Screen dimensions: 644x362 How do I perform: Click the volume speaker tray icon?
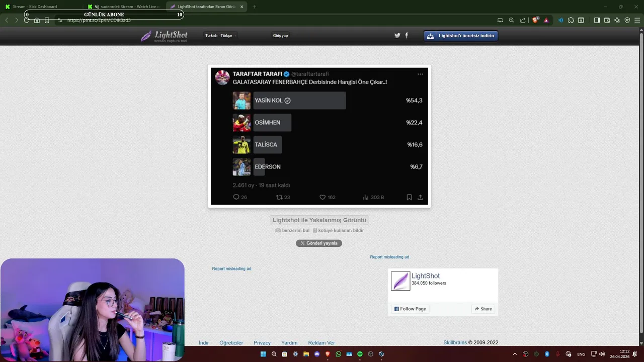click(602, 354)
